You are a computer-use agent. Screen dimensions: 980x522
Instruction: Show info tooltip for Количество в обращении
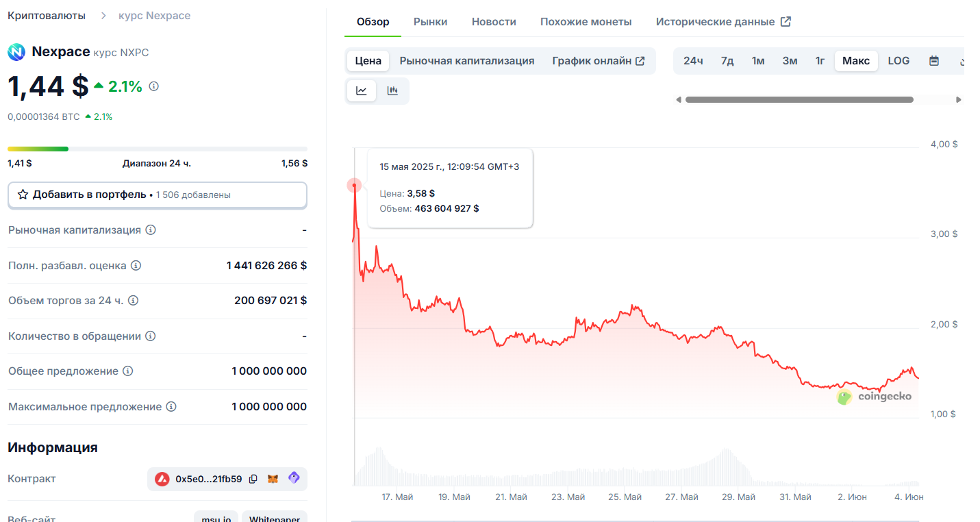pos(151,336)
